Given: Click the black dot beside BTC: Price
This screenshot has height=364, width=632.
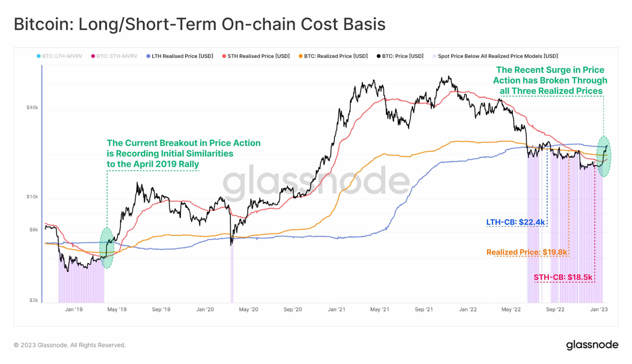Looking at the screenshot, I should pyautogui.click(x=378, y=56).
